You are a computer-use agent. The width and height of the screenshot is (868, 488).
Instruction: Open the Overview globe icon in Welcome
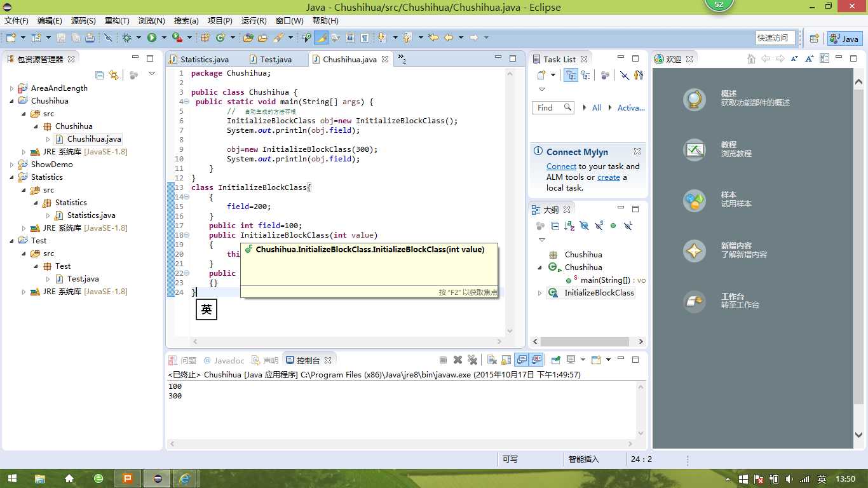coord(695,99)
